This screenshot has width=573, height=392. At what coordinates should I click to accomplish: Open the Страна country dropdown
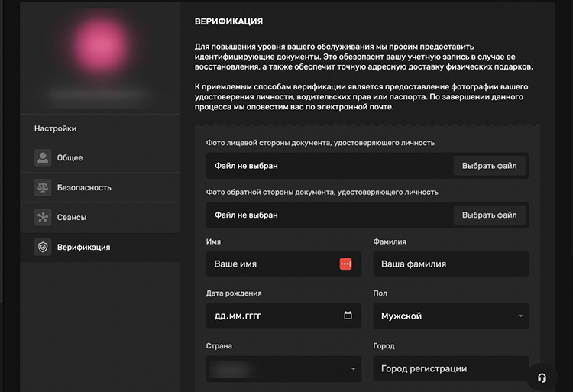tap(283, 369)
